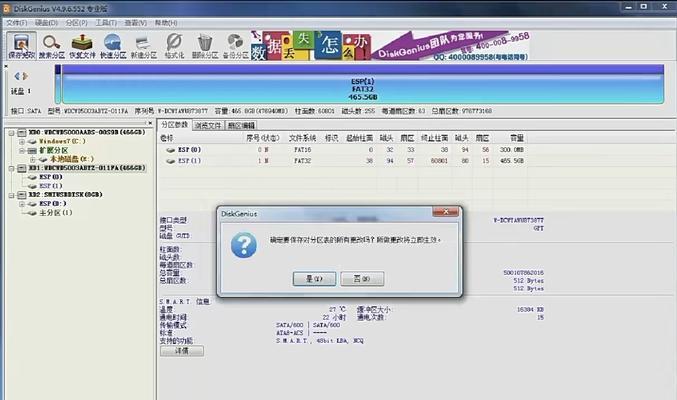Select ESP(0) under HD1 in the tree
The image size is (677, 400).
point(51,177)
